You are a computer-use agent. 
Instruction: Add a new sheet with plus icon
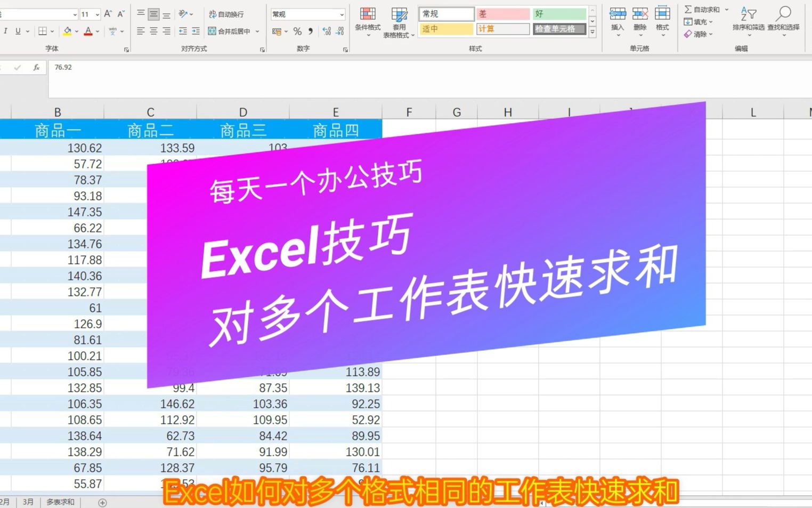(103, 503)
